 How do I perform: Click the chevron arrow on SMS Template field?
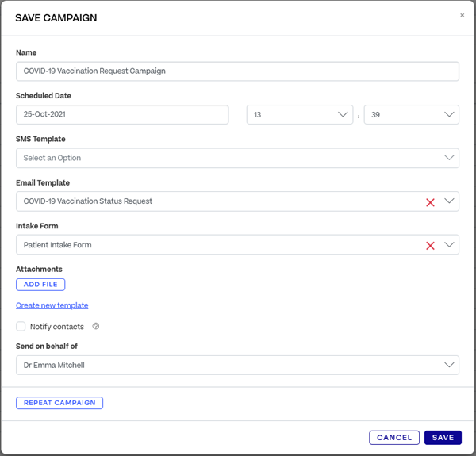tap(450, 158)
